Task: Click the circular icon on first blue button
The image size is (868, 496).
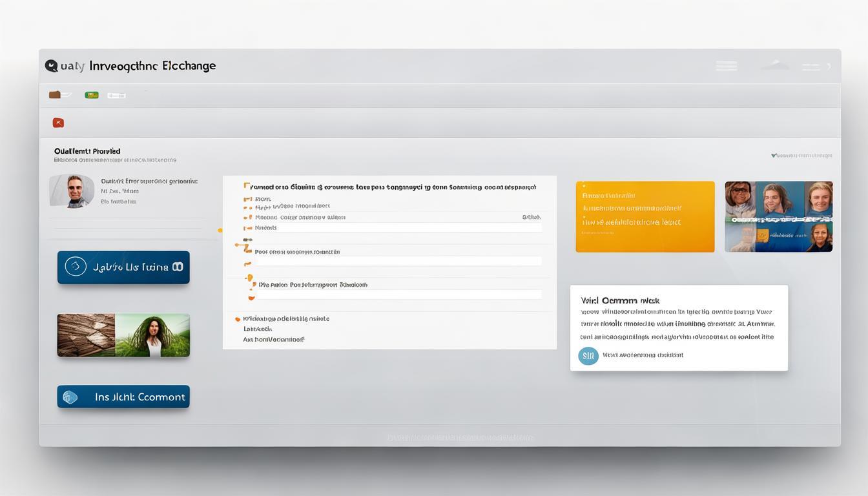Action: point(76,267)
